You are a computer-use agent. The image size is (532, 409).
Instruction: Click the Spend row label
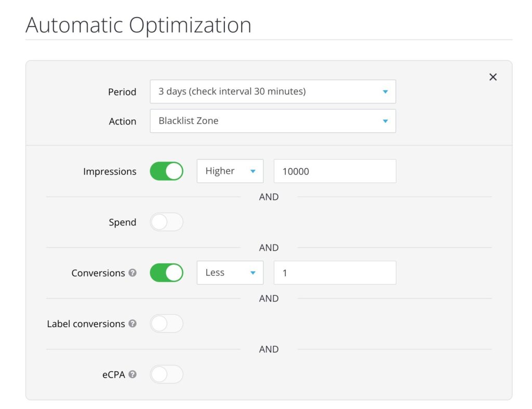[x=122, y=223]
